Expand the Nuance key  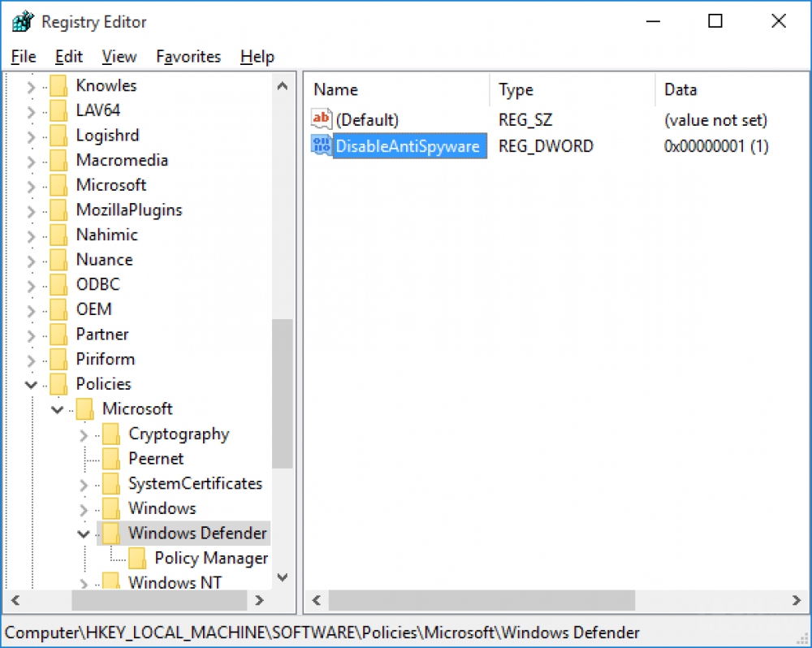point(31,261)
